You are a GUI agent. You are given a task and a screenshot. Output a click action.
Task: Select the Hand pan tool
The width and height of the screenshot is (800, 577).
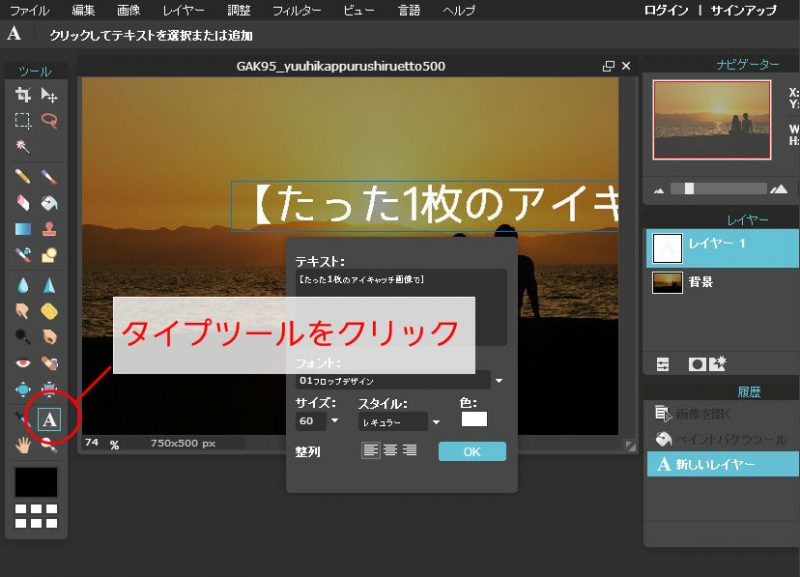pyautogui.click(x=23, y=445)
